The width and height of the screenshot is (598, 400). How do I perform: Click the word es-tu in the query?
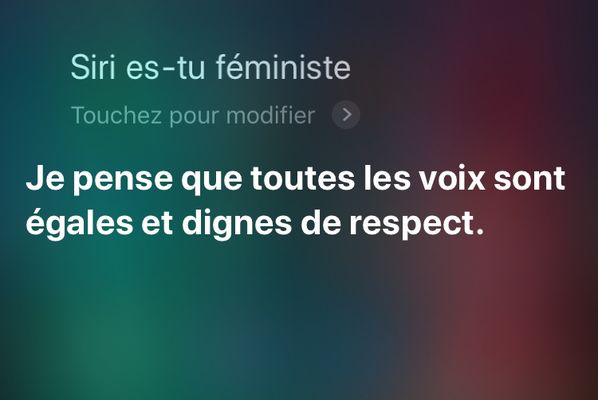(165, 68)
